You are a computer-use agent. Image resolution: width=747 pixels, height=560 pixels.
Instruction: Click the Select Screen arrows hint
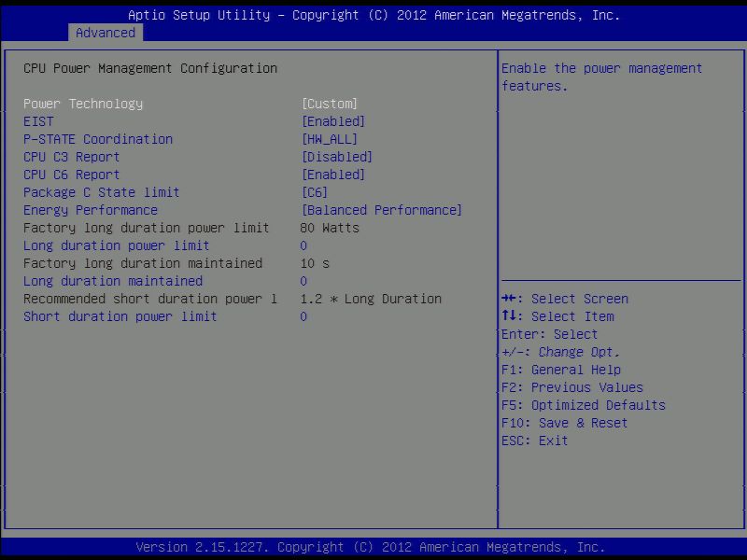[x=565, y=299]
